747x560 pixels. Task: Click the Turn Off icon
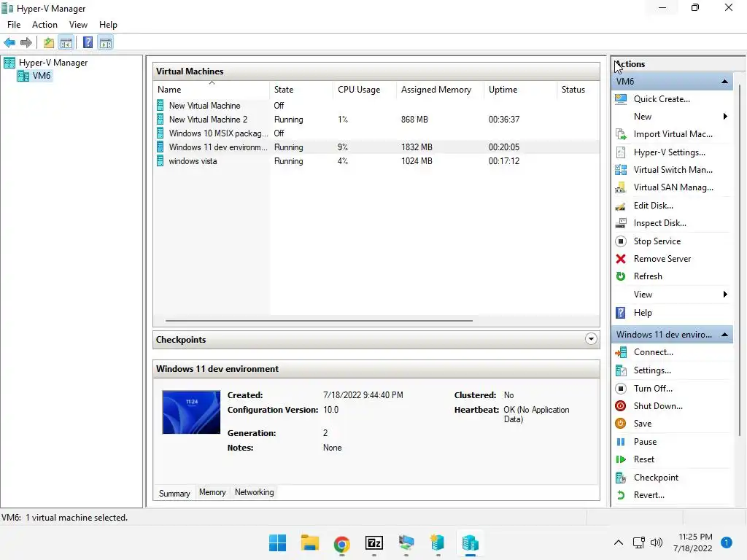[621, 389]
